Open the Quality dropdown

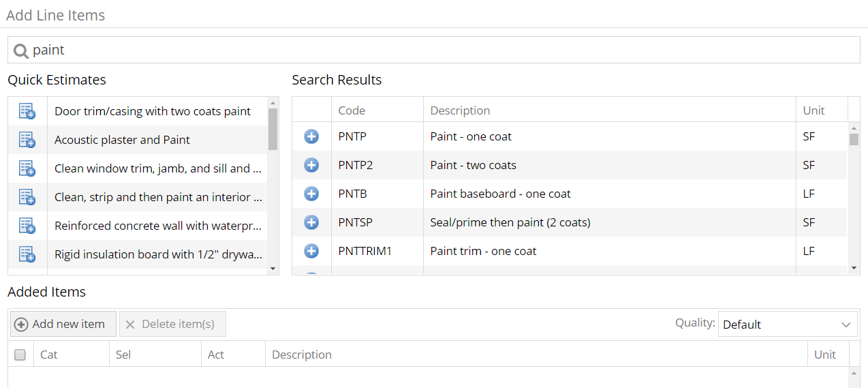788,325
